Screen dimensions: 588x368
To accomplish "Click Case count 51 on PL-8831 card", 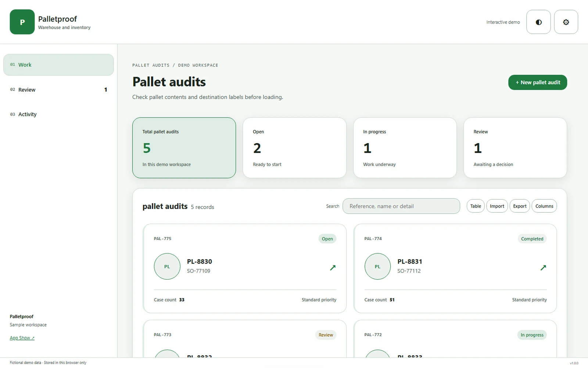I will coord(379,300).
